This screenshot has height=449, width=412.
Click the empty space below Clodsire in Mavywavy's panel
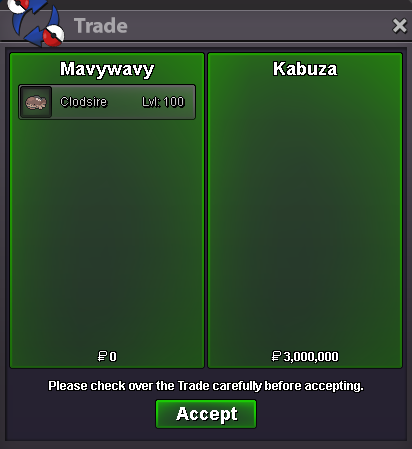tap(107, 233)
